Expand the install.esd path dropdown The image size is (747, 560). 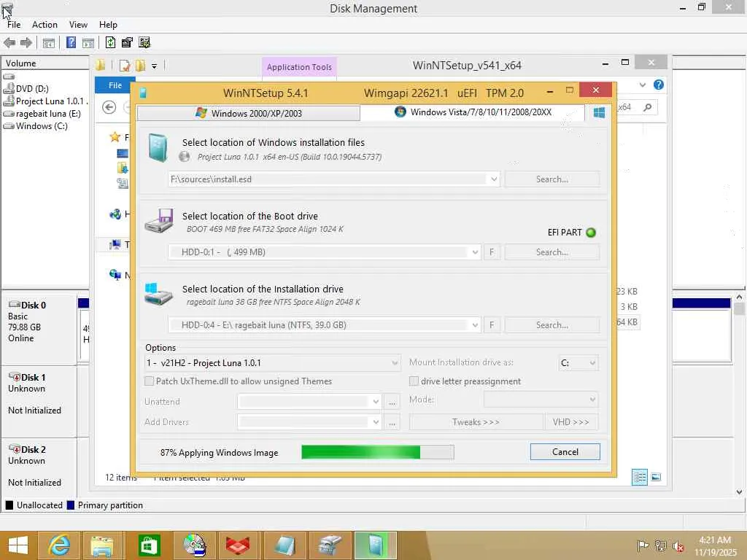pos(494,179)
